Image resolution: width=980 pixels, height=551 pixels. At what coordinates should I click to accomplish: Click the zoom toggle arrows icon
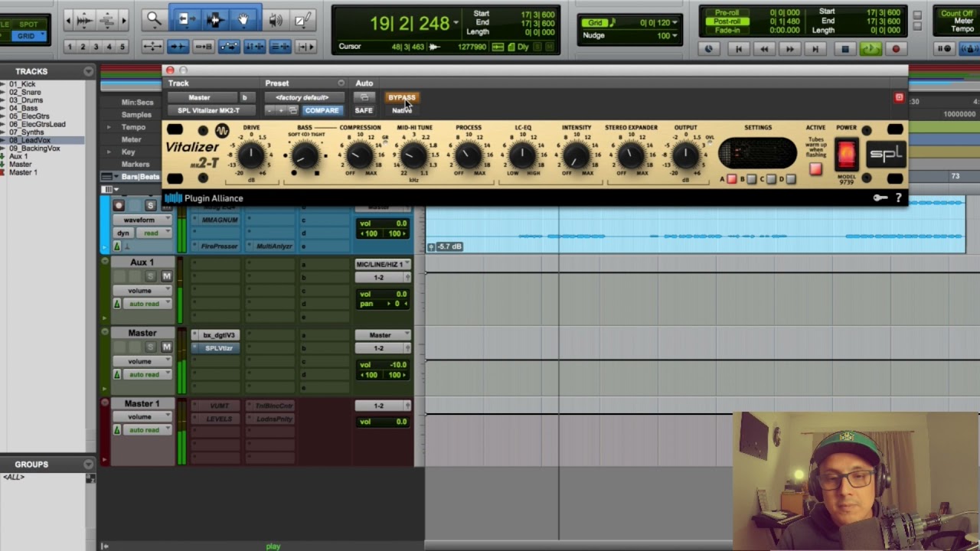152,47
